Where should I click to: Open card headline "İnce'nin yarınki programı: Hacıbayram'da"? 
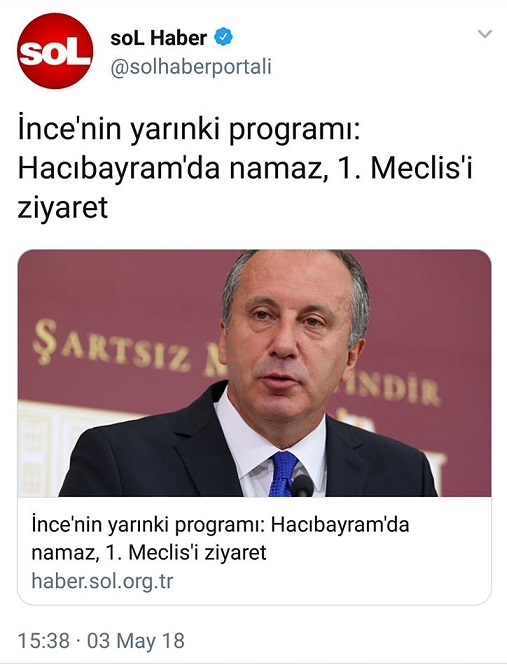pos(221,525)
